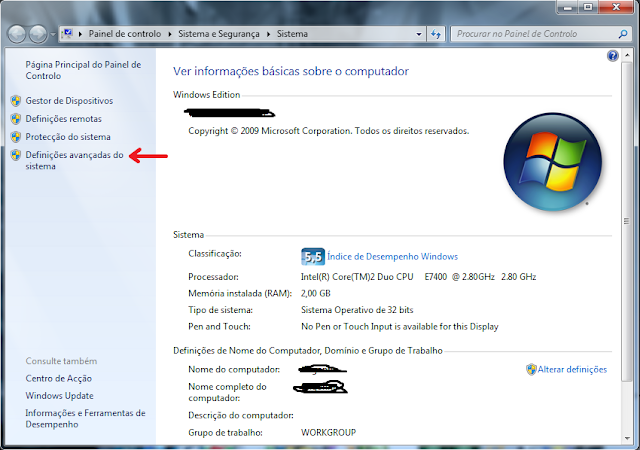Expand arrow after Painel de controlo breadcrumb
Image resolution: width=640 pixels, height=450 pixels.
click(170, 34)
